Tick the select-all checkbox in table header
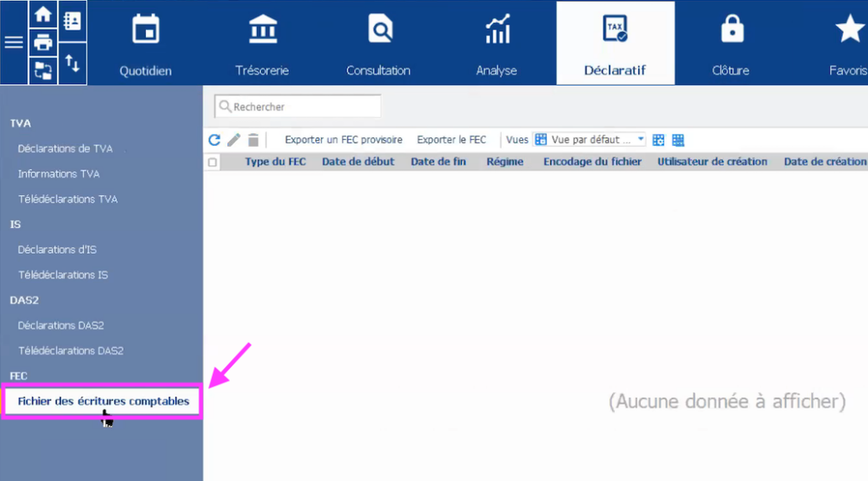 point(213,162)
